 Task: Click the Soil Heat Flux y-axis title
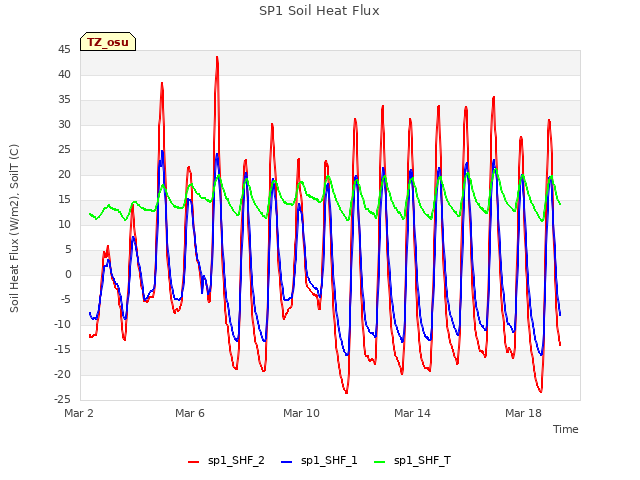point(14,228)
